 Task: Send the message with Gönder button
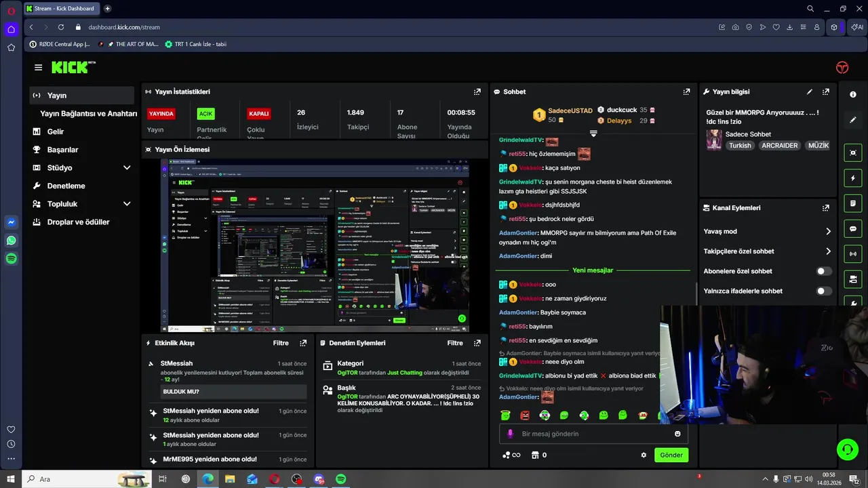coord(671,455)
